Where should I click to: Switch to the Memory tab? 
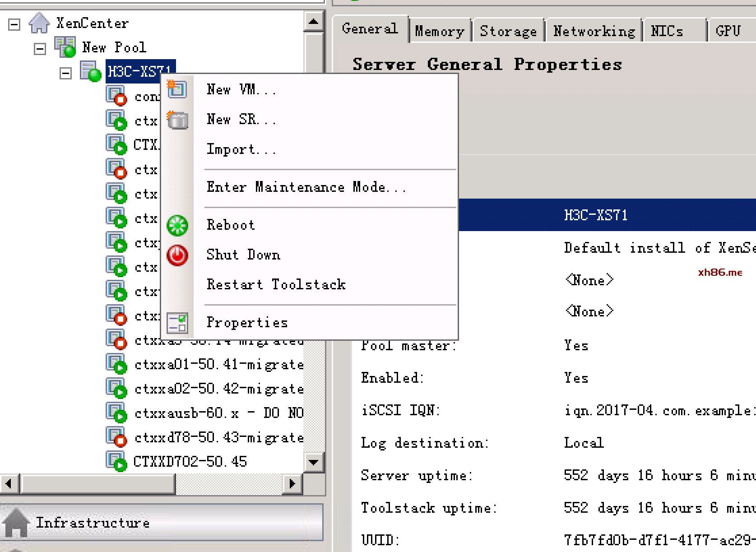pyautogui.click(x=439, y=31)
